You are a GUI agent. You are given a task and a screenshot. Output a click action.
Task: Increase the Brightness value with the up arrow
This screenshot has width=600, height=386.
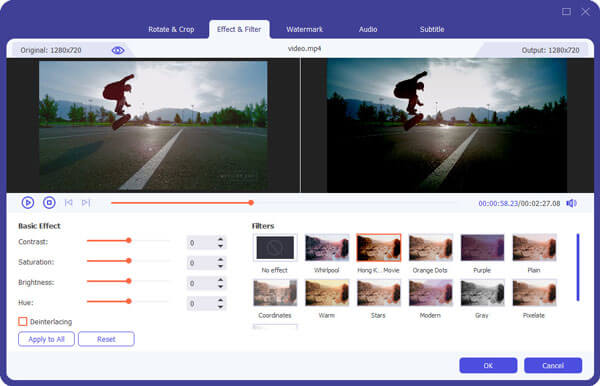220,280
